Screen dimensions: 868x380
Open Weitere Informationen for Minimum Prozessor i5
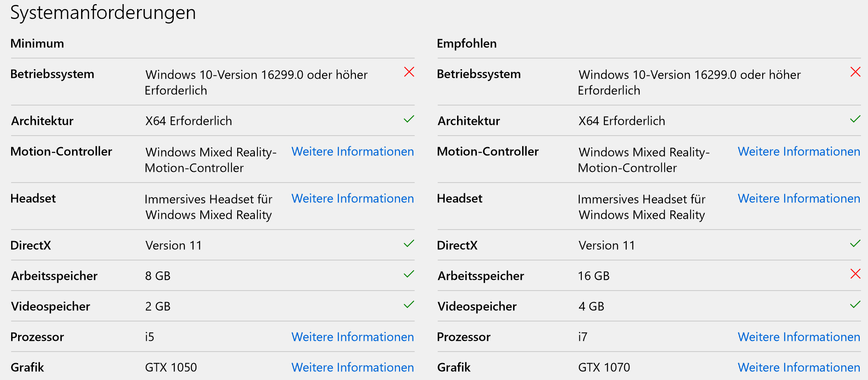tap(352, 337)
